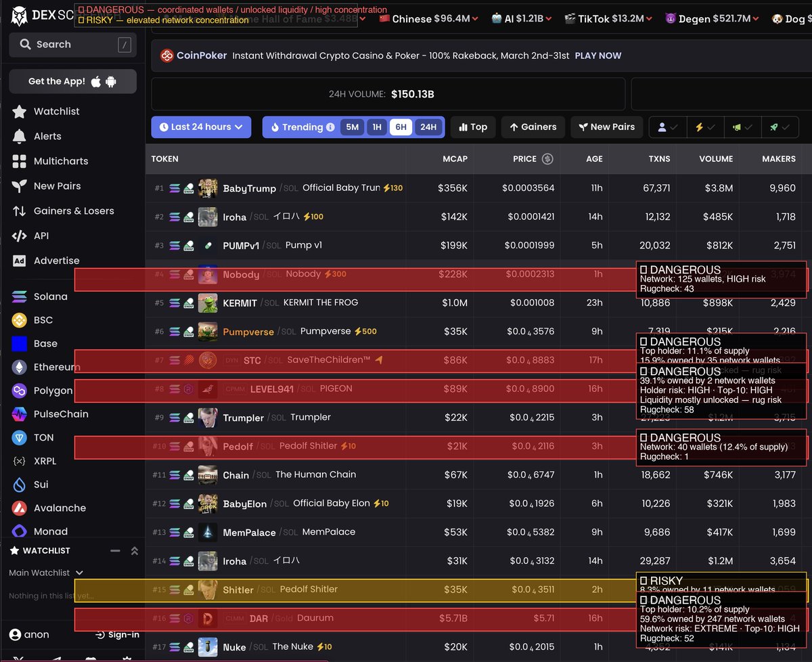This screenshot has width=812, height=662.
Task: Expand the Main Watchlist dropdown
Action: coord(46,573)
